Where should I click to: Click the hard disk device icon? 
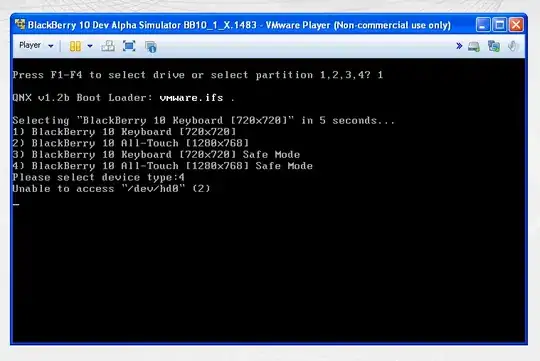474,47
